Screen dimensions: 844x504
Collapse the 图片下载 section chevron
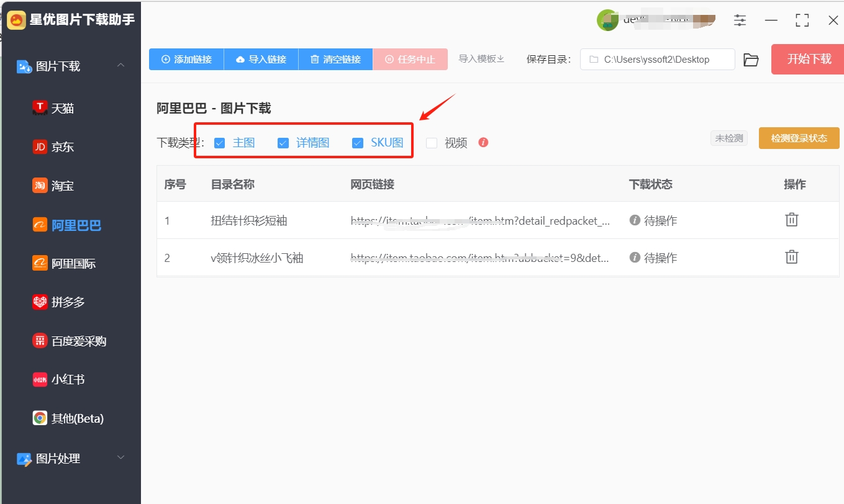(121, 65)
